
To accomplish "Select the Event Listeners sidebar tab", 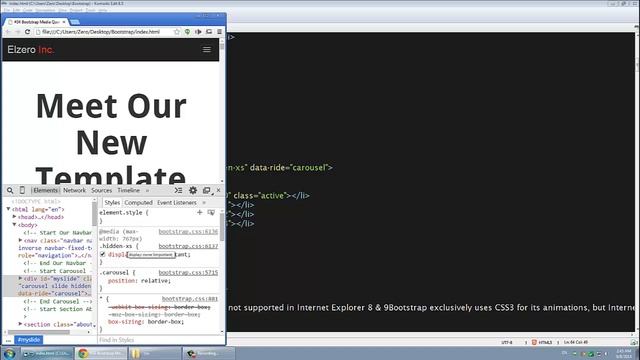I will [177, 203].
